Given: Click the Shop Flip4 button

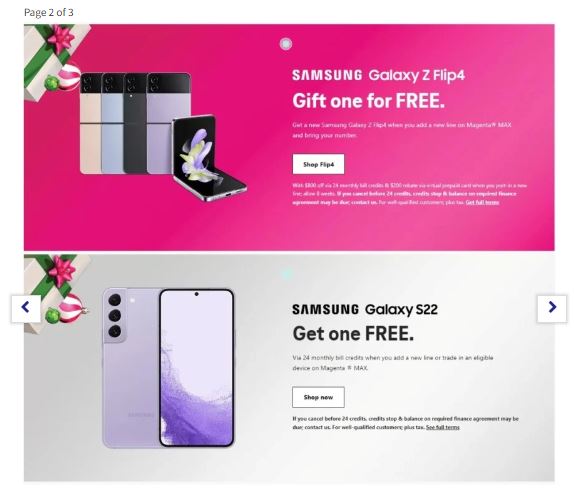Looking at the screenshot, I should pyautogui.click(x=318, y=164).
